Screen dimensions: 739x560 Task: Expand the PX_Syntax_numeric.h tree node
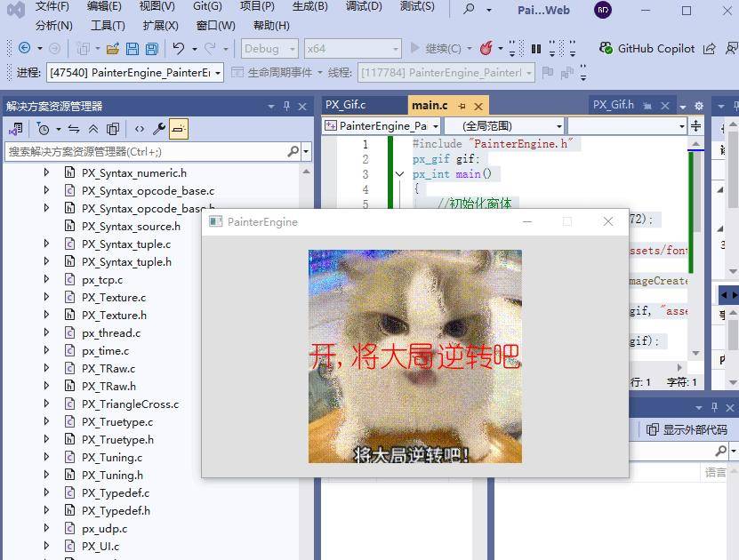tap(46, 172)
